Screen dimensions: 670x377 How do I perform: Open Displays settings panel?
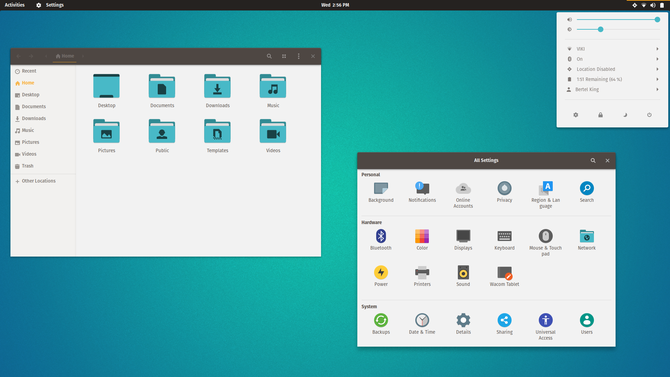[463, 240]
